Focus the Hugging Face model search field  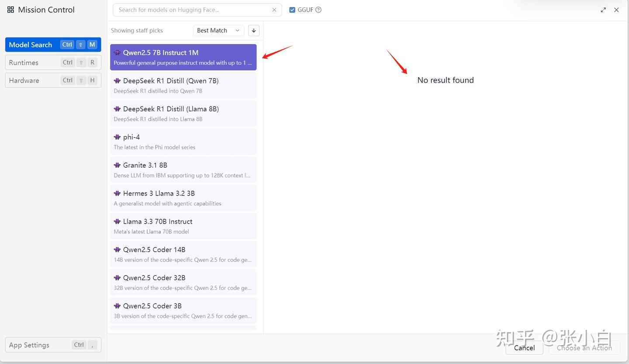coord(197,10)
